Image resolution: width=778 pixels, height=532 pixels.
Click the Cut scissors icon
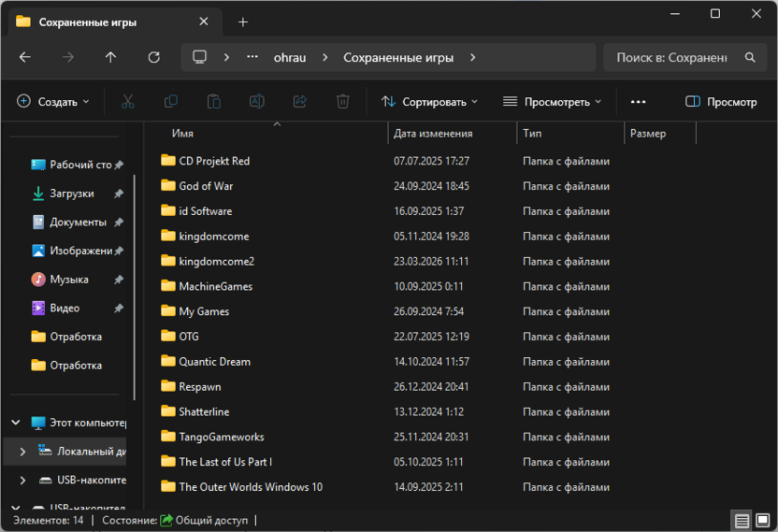[x=127, y=102]
